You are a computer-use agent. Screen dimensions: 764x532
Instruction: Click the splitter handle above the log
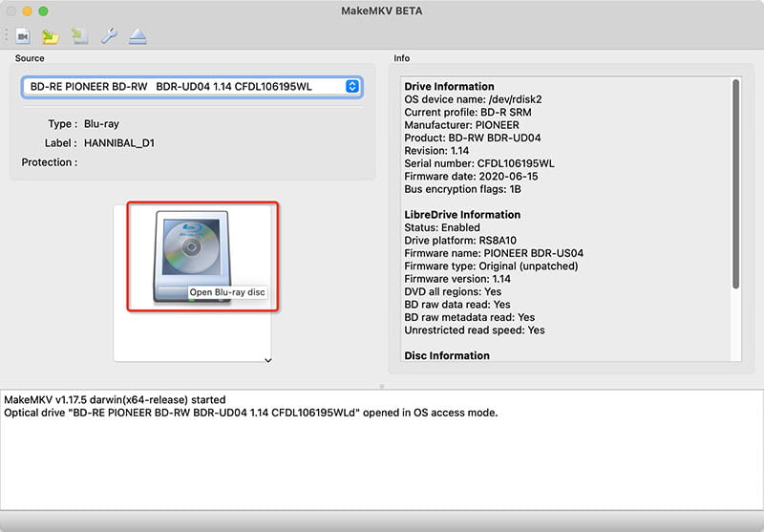tap(382, 386)
